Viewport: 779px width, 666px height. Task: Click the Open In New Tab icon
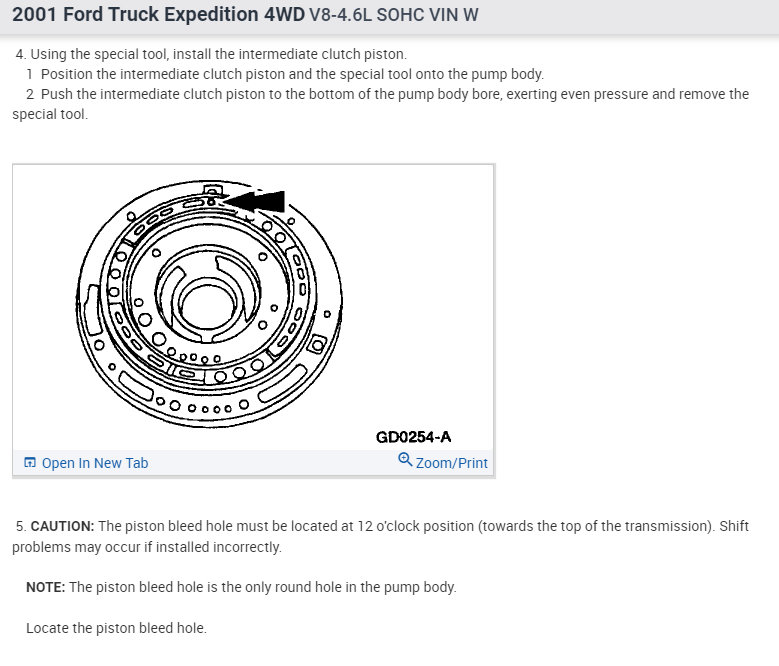[30, 463]
